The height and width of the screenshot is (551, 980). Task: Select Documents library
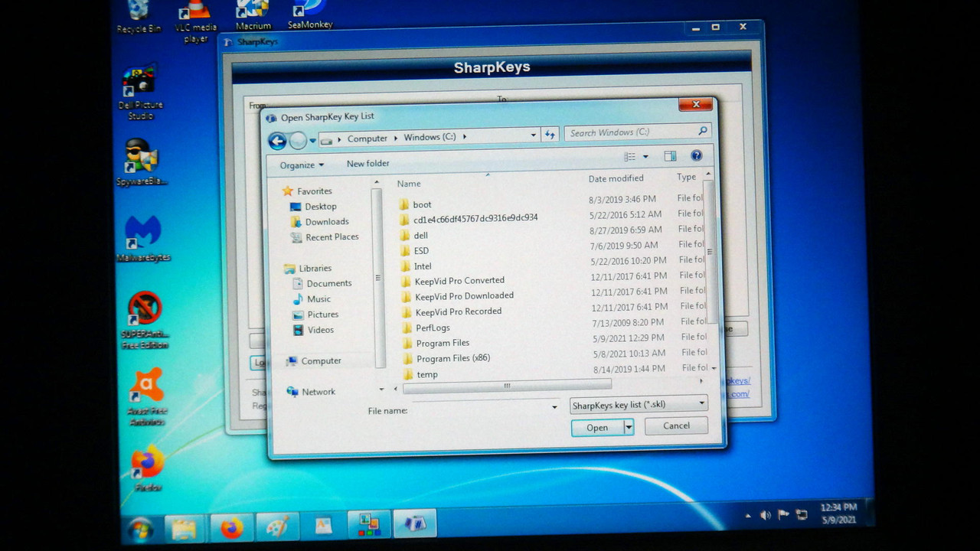pyautogui.click(x=323, y=283)
